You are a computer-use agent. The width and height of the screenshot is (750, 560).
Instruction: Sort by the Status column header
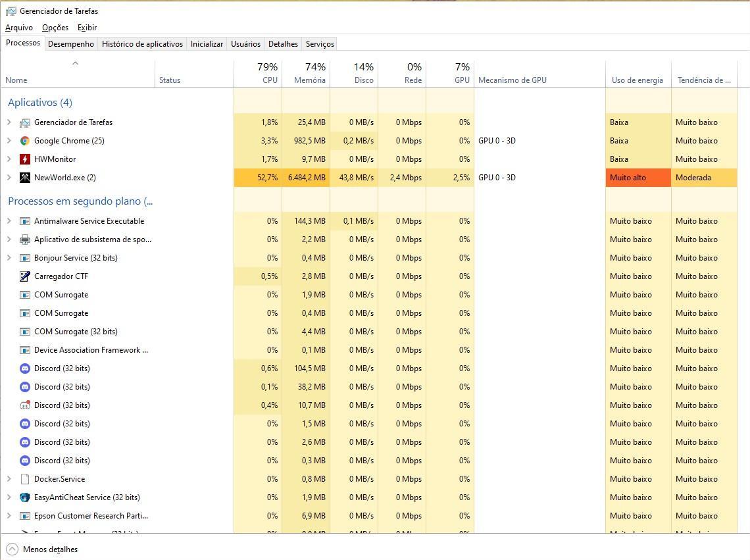tap(195, 74)
